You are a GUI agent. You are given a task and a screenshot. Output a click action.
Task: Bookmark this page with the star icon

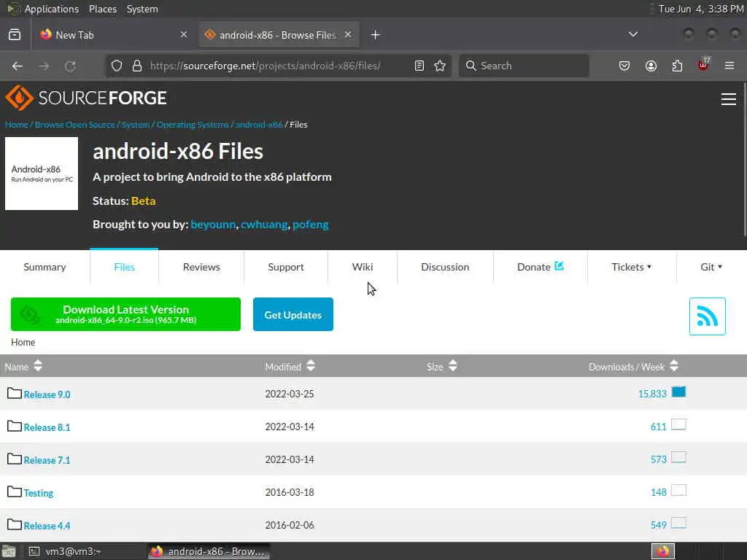[x=440, y=66]
